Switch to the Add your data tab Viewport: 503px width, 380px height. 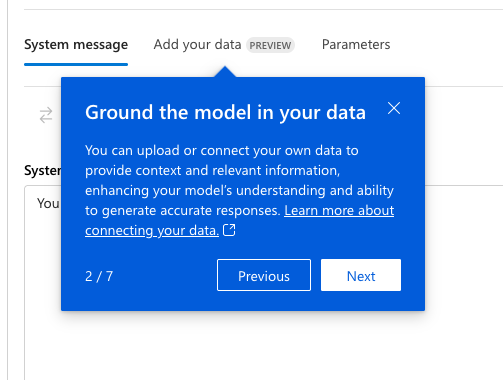[197, 44]
